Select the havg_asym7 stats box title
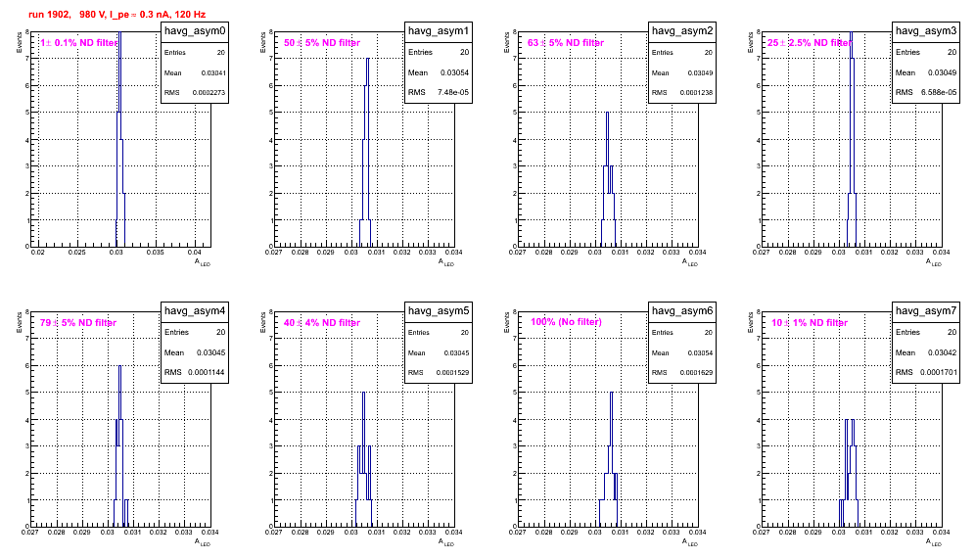Screen dimensions: 975x560 coord(926,311)
